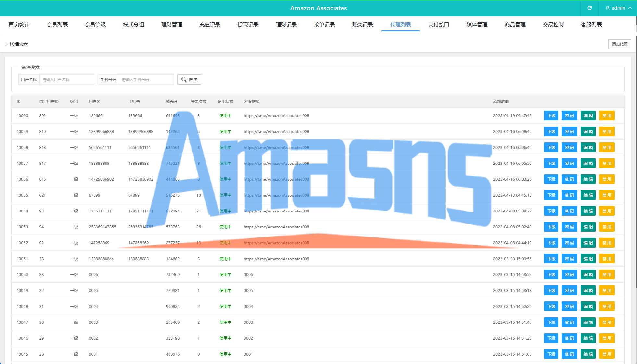Open the 会员列表 tab
This screenshot has height=364, width=637.
57,25
